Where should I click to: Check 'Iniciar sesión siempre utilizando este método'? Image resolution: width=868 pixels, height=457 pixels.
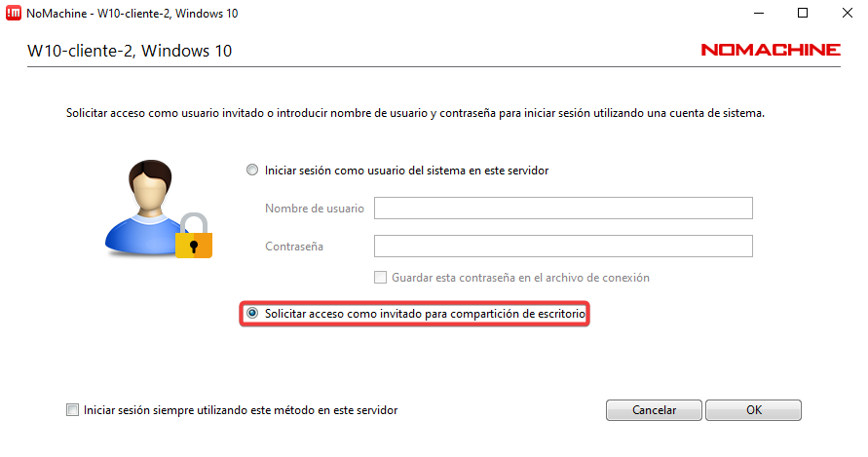72,410
